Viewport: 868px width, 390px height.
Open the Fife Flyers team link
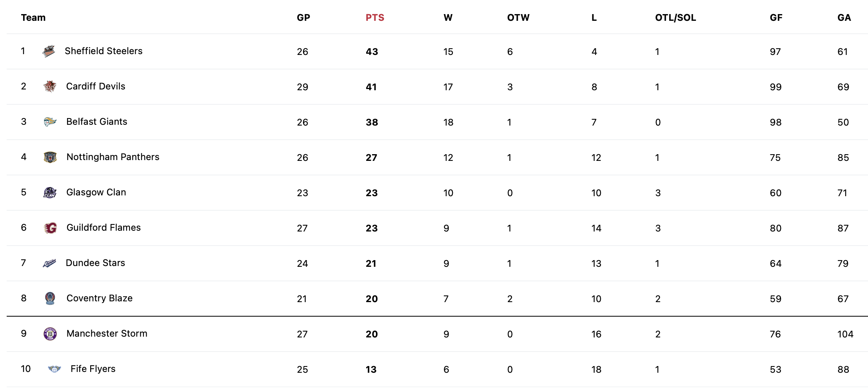coord(93,369)
